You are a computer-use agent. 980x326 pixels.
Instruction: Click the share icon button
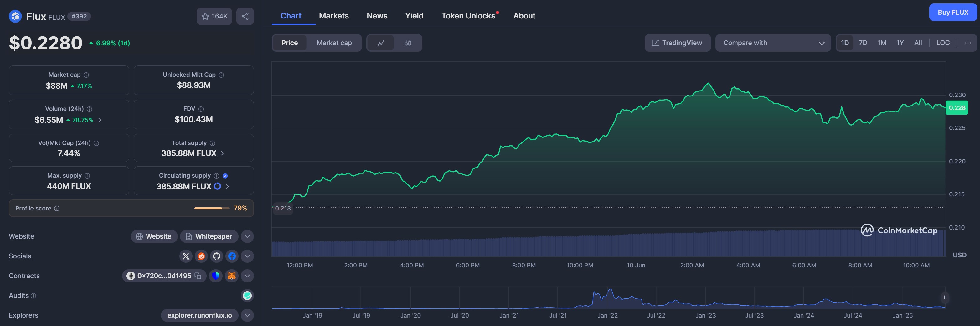pos(245,16)
